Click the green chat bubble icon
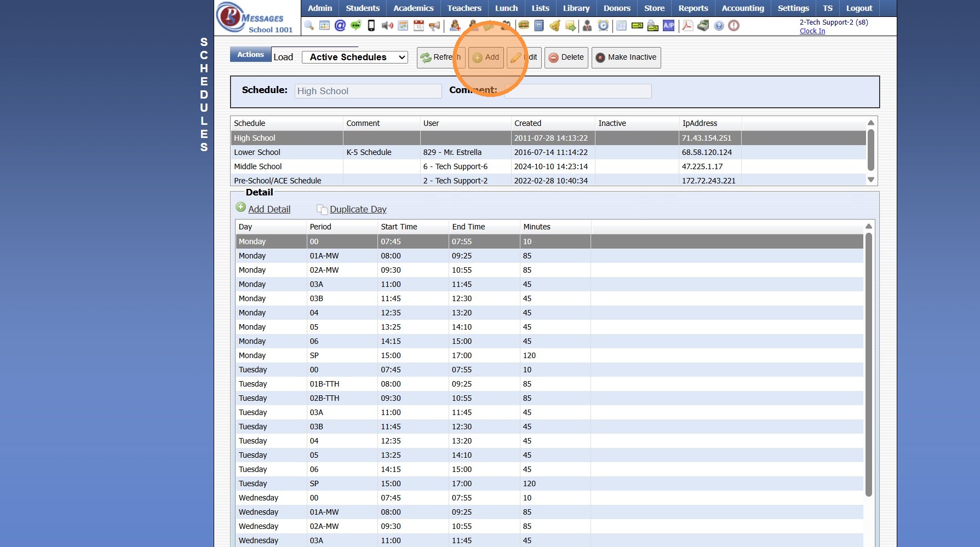The image size is (980, 547). tap(356, 26)
